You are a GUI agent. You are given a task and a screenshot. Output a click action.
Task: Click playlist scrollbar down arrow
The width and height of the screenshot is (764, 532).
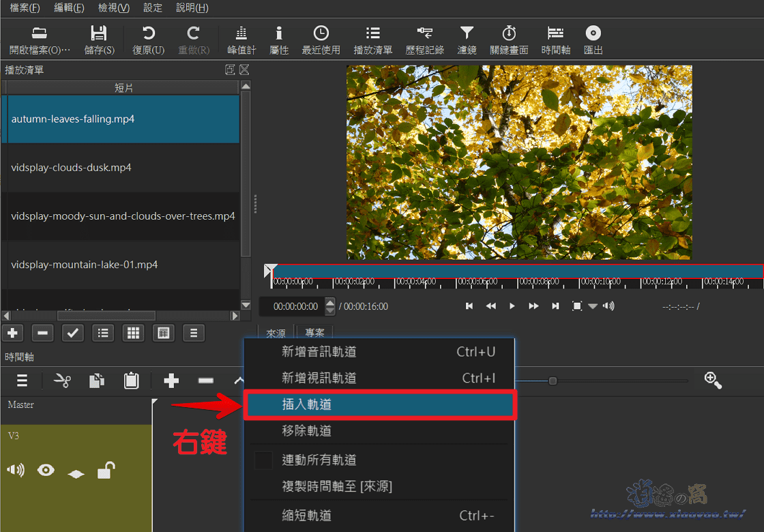pyautogui.click(x=246, y=306)
